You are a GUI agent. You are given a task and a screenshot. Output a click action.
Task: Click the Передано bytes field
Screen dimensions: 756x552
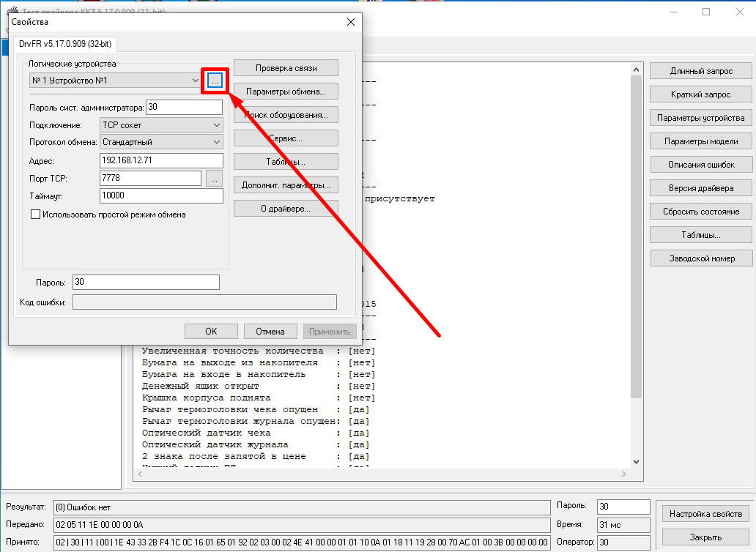(302, 524)
